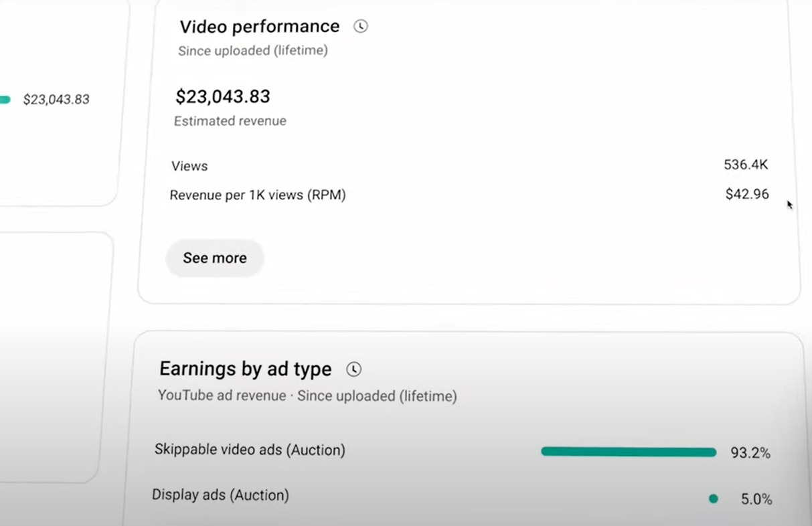
Task: Click the 93.2% percentage value
Action: point(750,453)
